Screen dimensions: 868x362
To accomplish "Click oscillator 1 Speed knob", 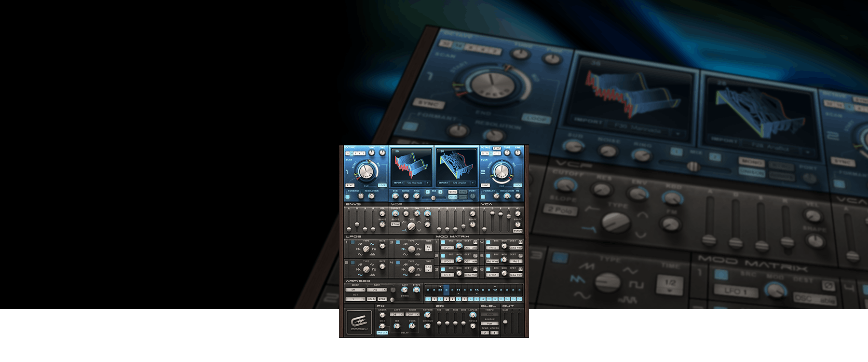I will tap(366, 172).
